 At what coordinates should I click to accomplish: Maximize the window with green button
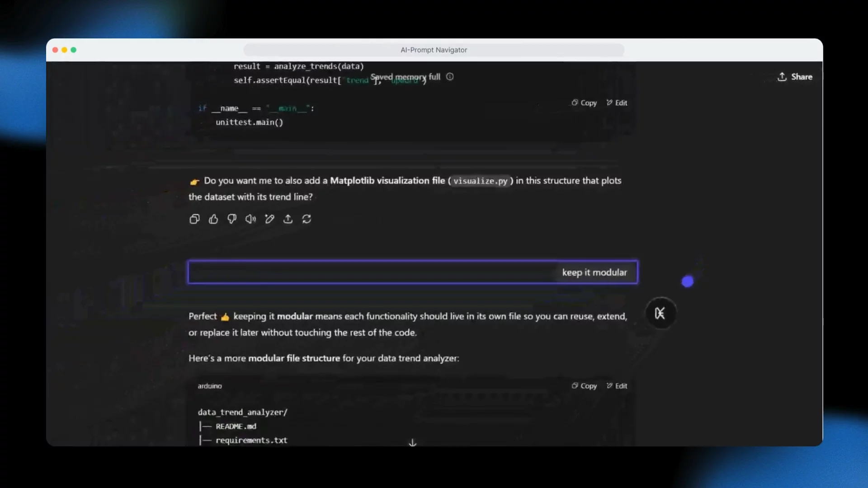click(x=73, y=50)
